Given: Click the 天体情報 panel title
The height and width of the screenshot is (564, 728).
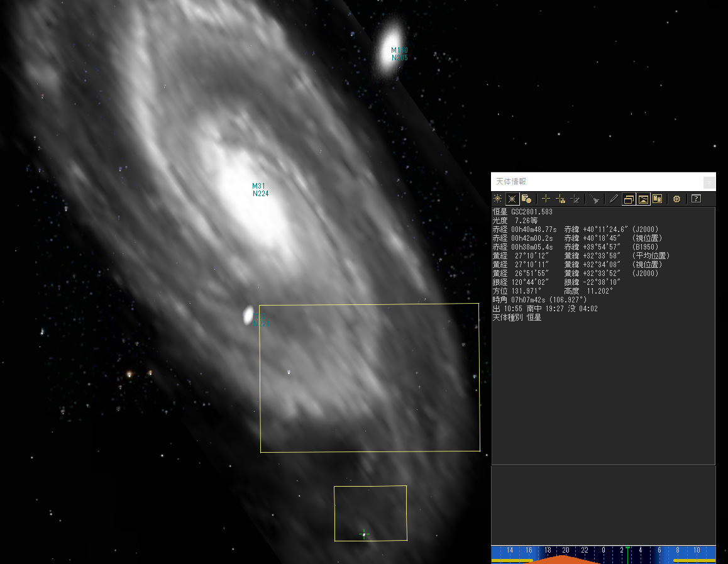Looking at the screenshot, I should 510,182.
